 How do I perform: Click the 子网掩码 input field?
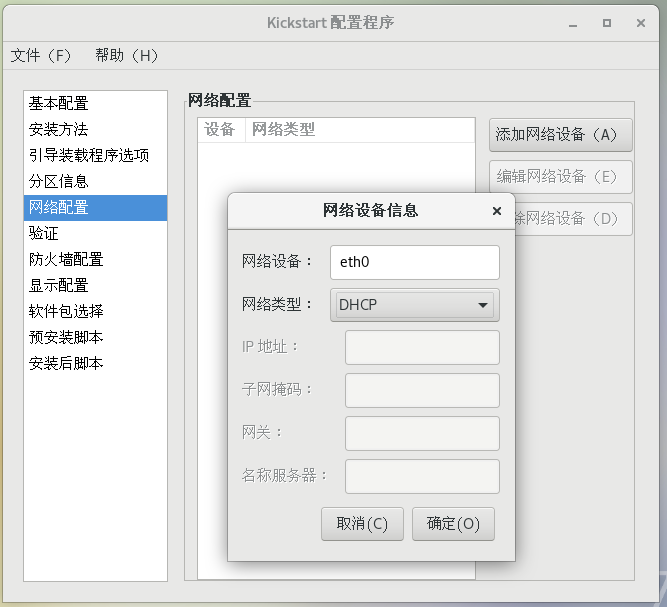[x=422, y=390]
